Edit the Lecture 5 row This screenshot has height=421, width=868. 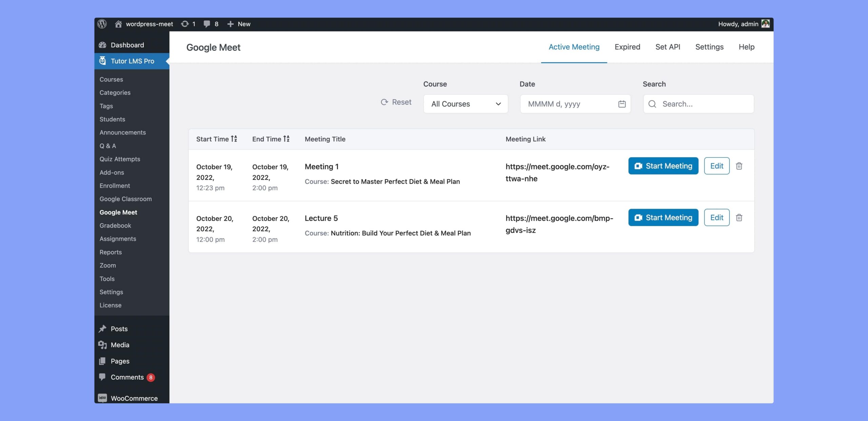(x=716, y=217)
